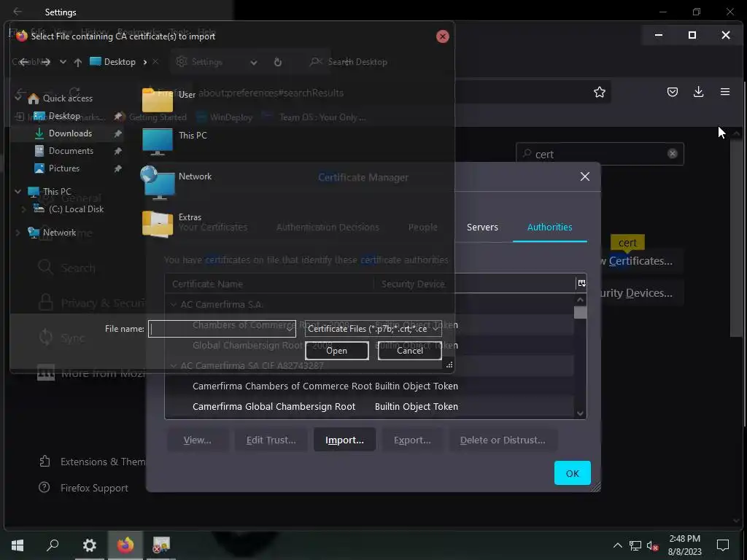Switch to the Authorities tab

pos(550,227)
